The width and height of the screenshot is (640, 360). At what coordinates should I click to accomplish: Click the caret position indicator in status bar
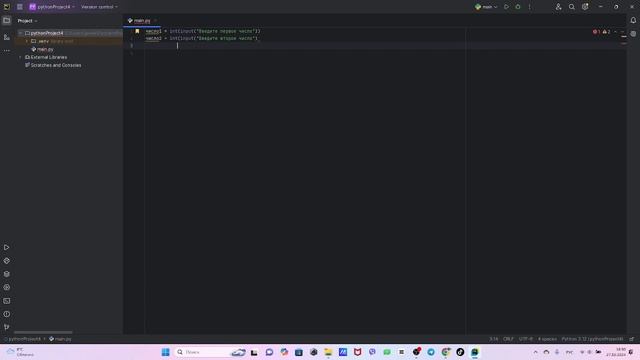point(493,339)
